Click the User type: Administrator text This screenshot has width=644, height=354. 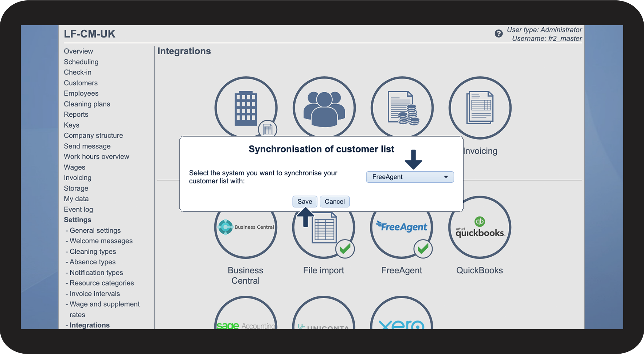coord(544,30)
